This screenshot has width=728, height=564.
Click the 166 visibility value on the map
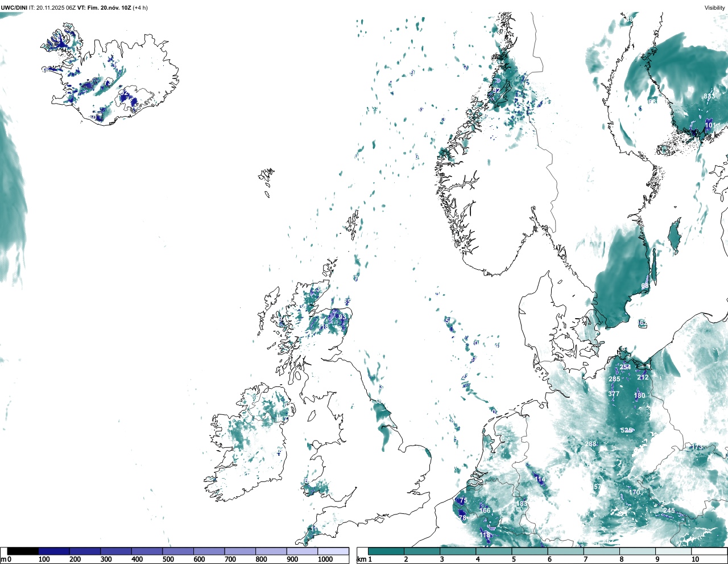[x=485, y=510]
